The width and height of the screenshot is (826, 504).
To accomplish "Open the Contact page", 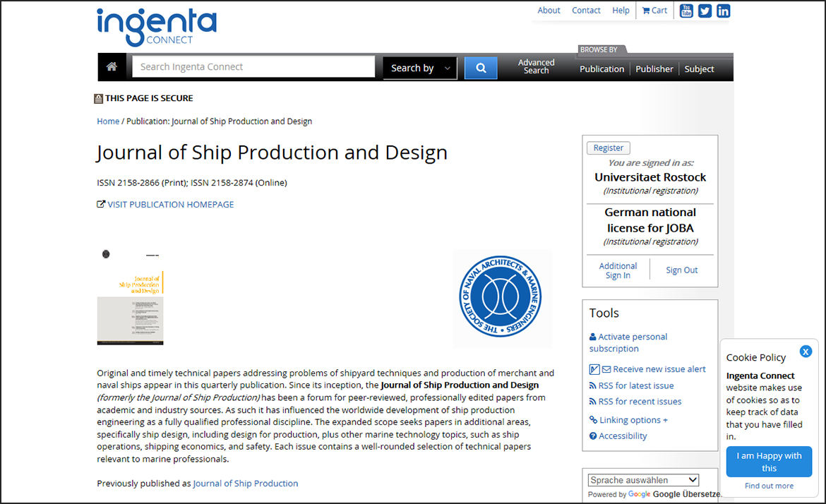I will [x=586, y=10].
